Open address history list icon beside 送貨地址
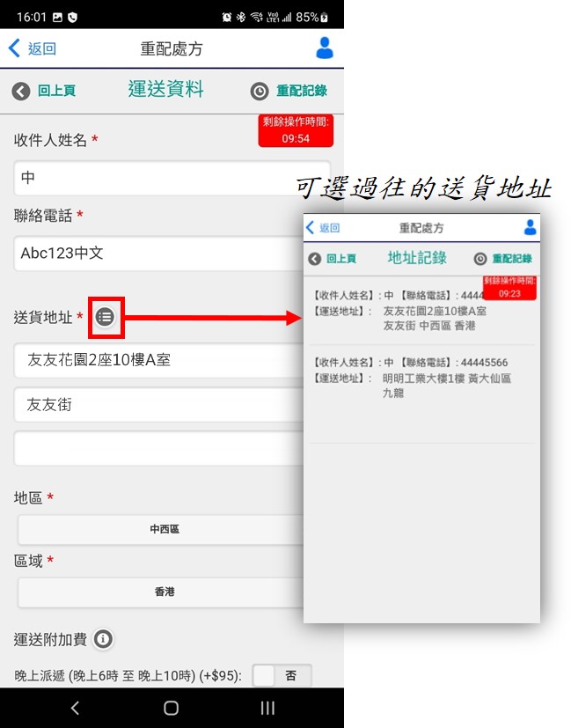 [105, 316]
